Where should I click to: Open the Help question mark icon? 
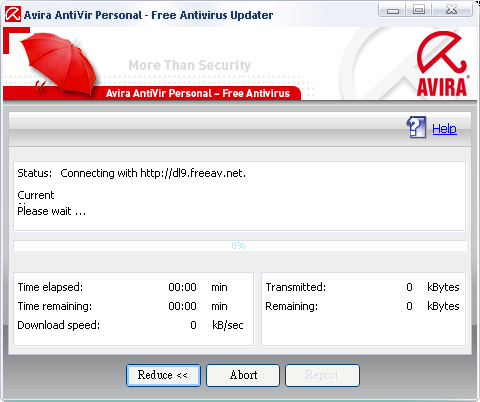[416, 127]
